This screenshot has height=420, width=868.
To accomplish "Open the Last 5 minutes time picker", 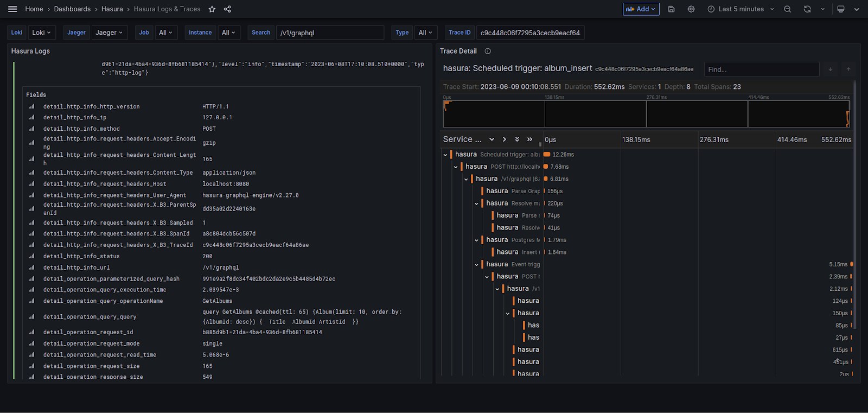I will [741, 9].
